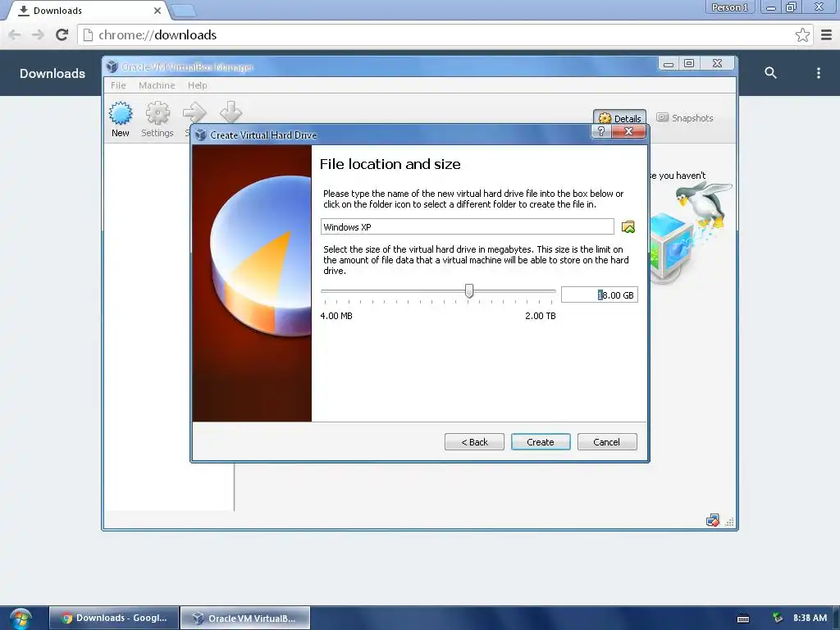Click the Start arrow icon in VirtualBox toolbar
The image size is (840, 630).
click(194, 113)
